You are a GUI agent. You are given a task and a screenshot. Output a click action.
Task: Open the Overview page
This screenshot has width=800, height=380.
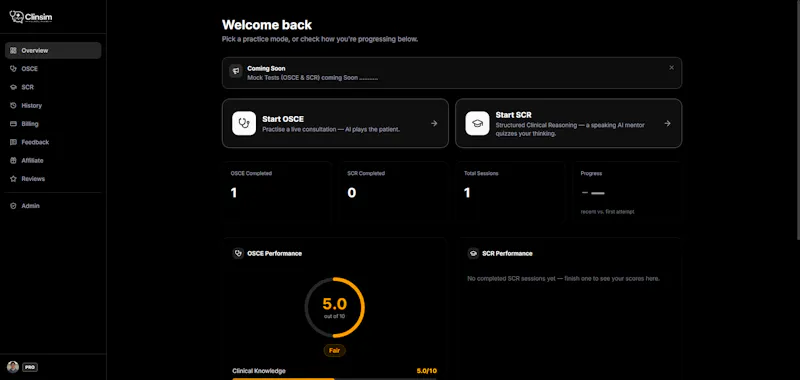tap(53, 50)
